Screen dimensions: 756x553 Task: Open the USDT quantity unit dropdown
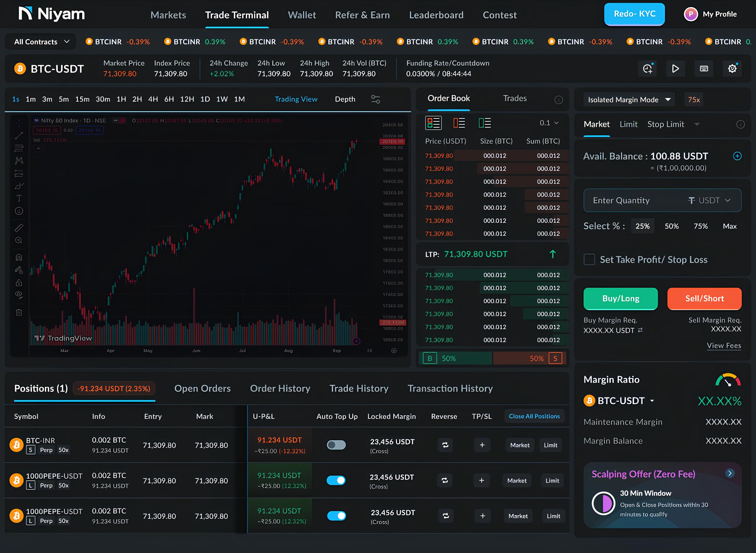[709, 200]
